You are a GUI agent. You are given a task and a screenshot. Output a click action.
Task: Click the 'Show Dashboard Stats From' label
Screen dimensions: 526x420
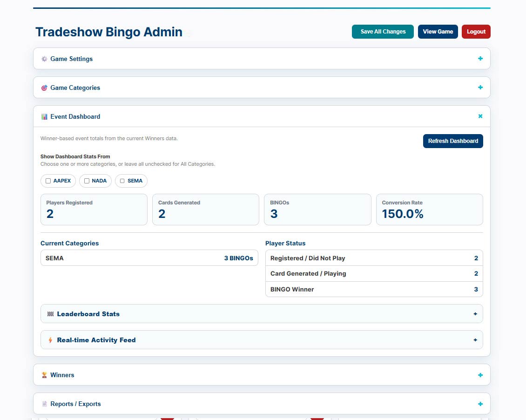pos(75,156)
